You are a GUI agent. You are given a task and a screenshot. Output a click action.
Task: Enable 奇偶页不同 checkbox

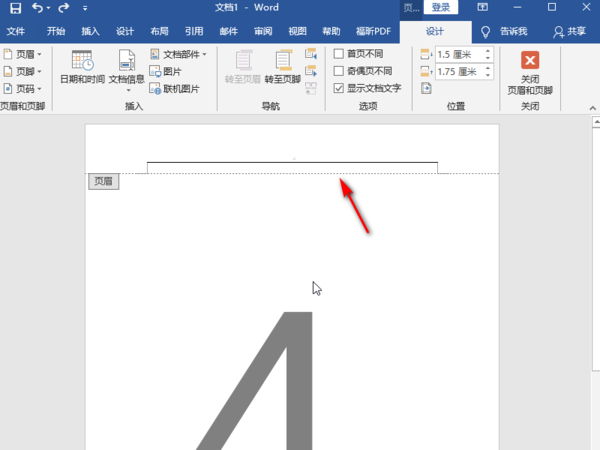(x=339, y=71)
